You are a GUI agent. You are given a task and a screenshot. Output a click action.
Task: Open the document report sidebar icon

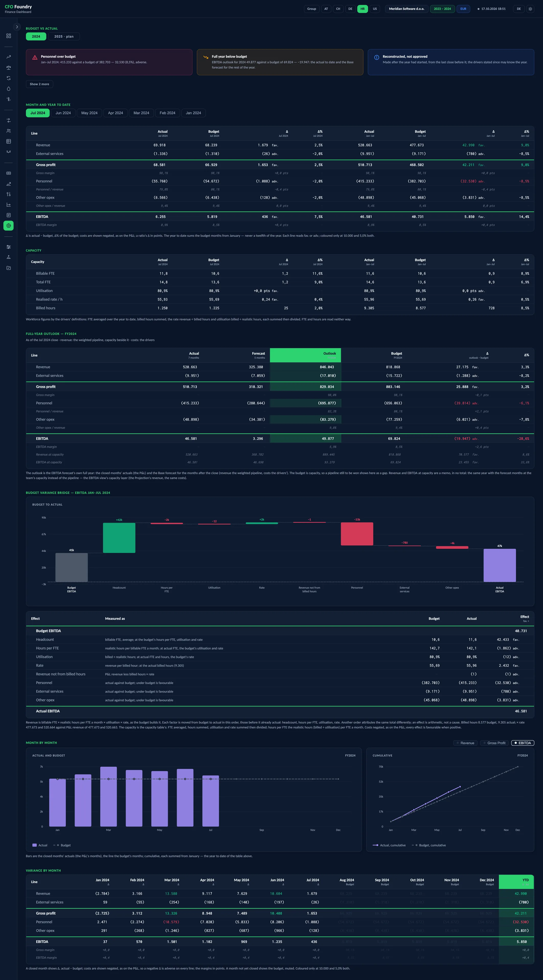point(8,215)
